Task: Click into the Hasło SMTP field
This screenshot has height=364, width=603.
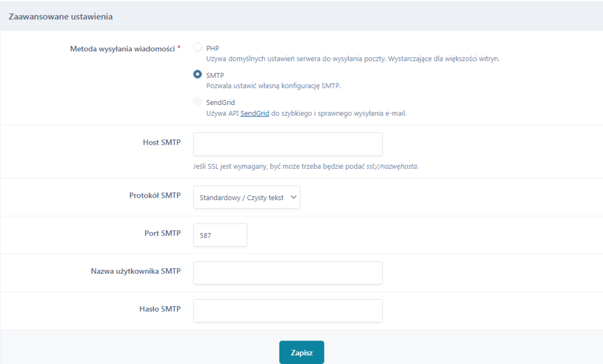Action: point(288,310)
